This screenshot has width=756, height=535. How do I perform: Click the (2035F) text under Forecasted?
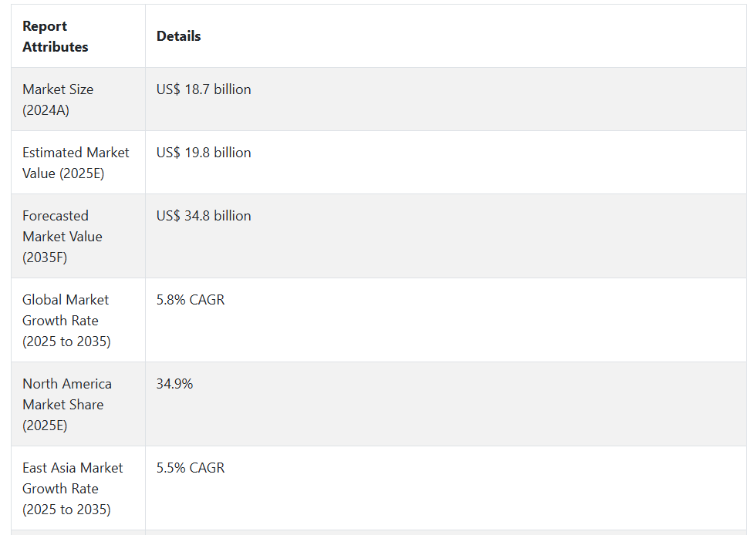point(45,257)
